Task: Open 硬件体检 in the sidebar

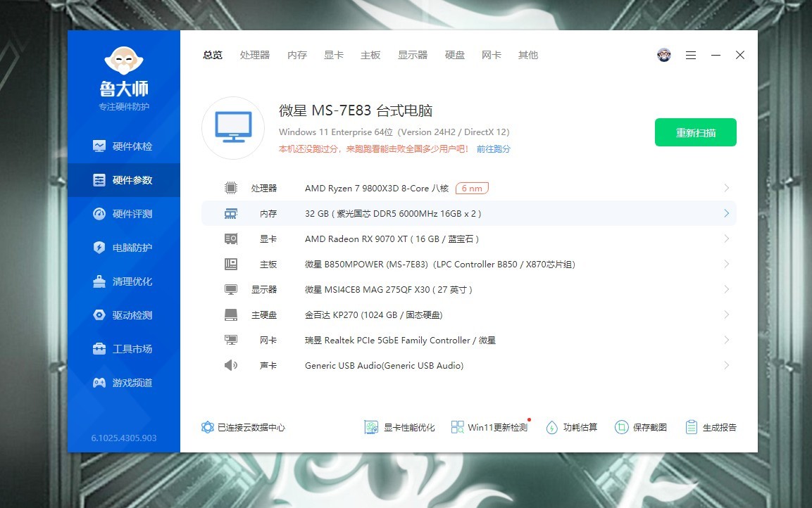Action: [x=124, y=146]
